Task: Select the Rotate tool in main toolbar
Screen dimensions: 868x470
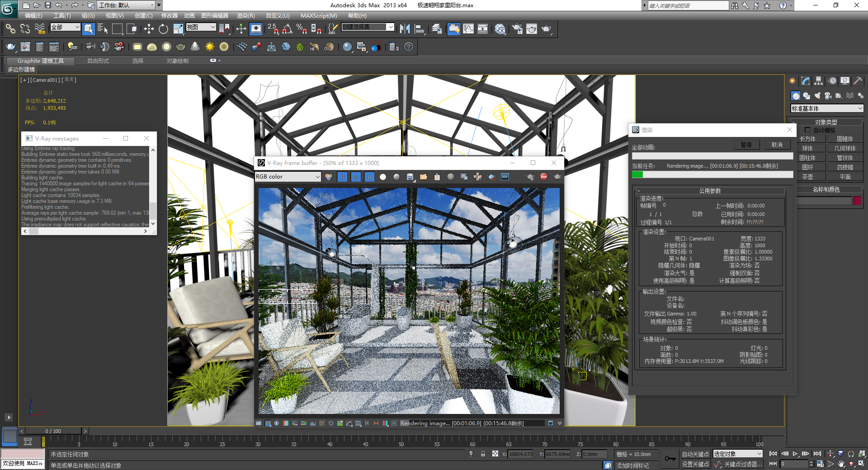Action: (163, 29)
